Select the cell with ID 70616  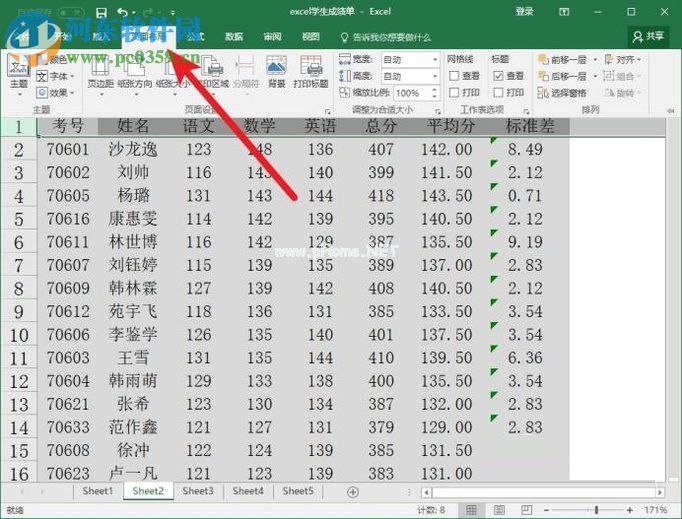pos(68,219)
